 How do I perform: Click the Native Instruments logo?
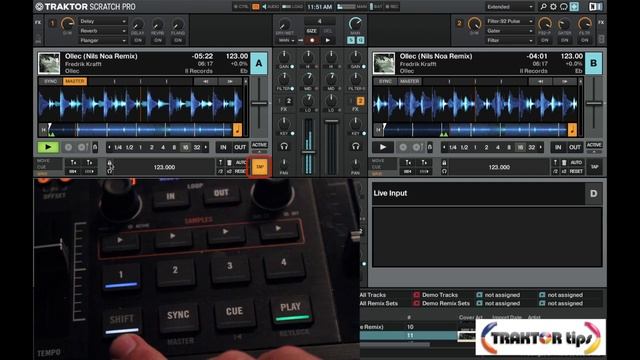point(596,7)
